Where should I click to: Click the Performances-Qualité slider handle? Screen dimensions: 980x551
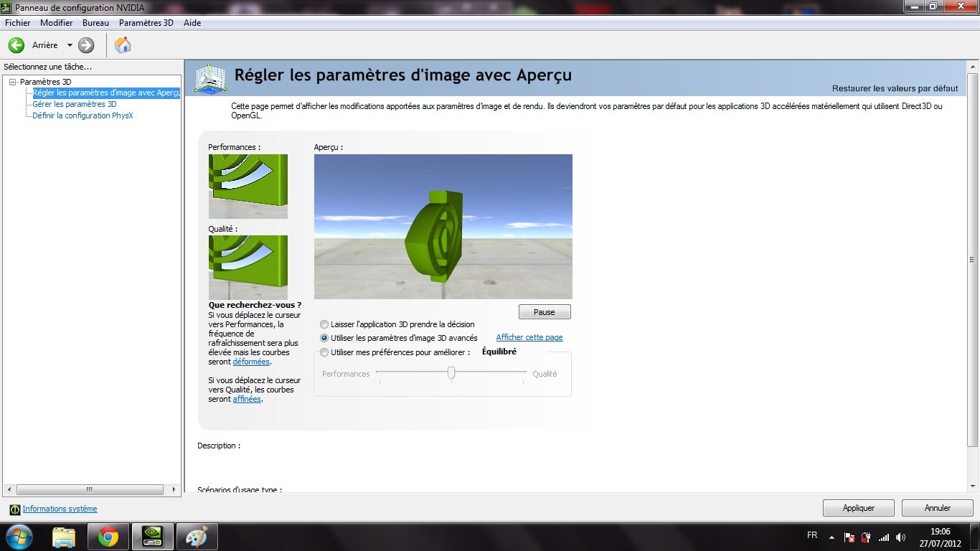pos(451,373)
